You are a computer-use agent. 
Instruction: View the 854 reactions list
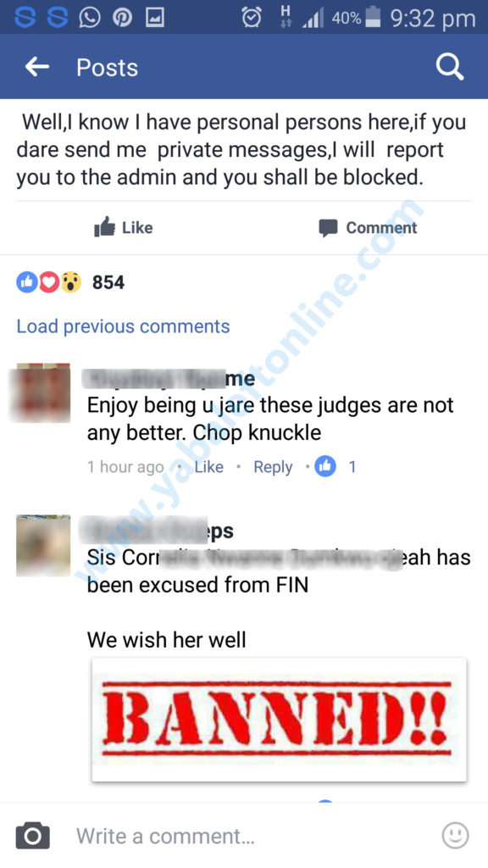click(108, 282)
